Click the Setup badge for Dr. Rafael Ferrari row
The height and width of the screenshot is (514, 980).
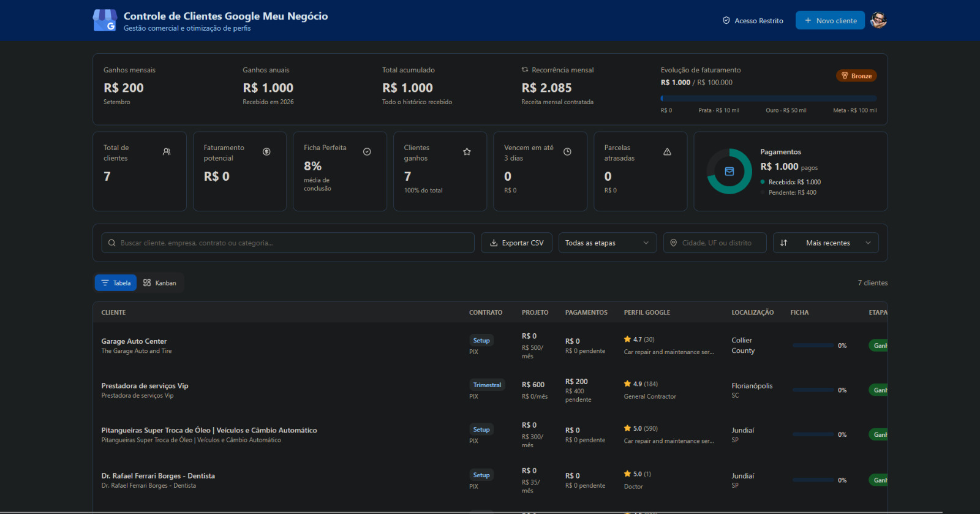(x=481, y=475)
